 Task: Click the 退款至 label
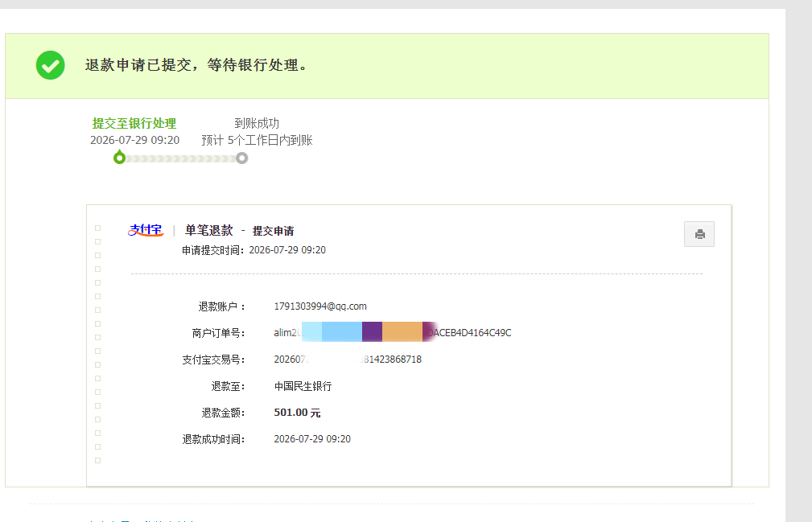point(229,386)
